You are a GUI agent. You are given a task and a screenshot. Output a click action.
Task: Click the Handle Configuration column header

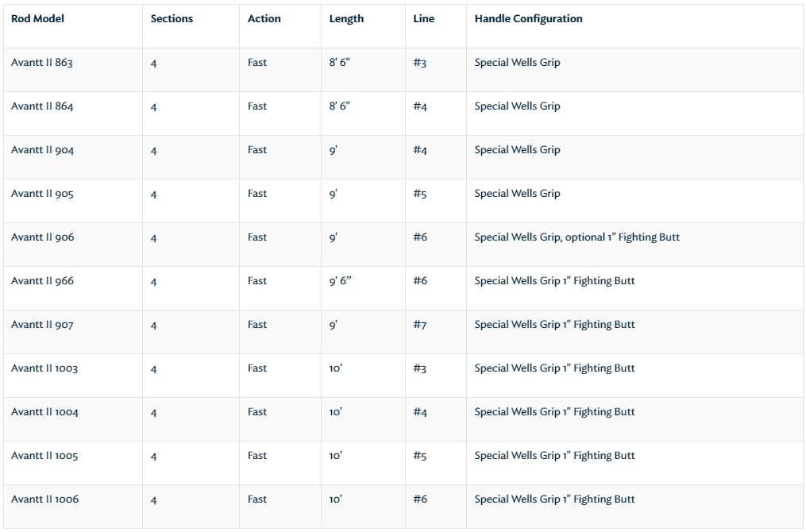pos(528,19)
